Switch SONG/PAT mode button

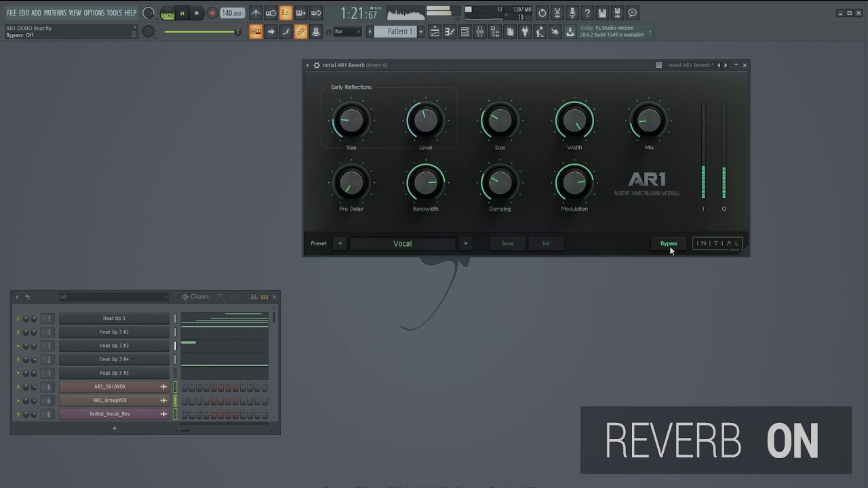(167, 13)
